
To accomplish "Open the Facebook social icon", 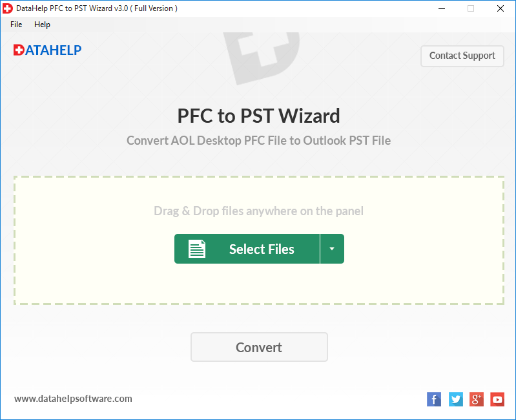I will coord(434,399).
